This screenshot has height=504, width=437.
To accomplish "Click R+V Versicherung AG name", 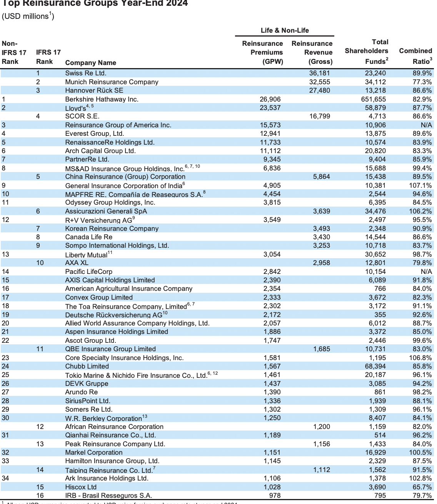I will (98, 220).
